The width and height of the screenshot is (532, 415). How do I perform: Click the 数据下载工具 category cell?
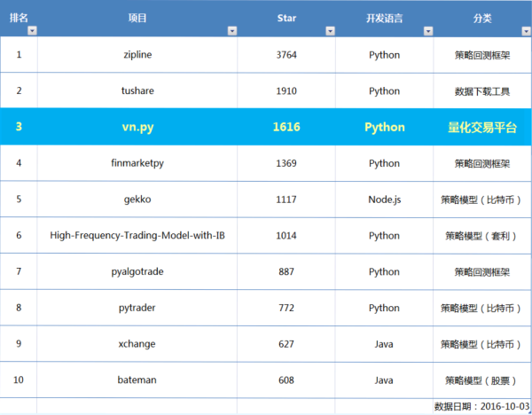481,90
